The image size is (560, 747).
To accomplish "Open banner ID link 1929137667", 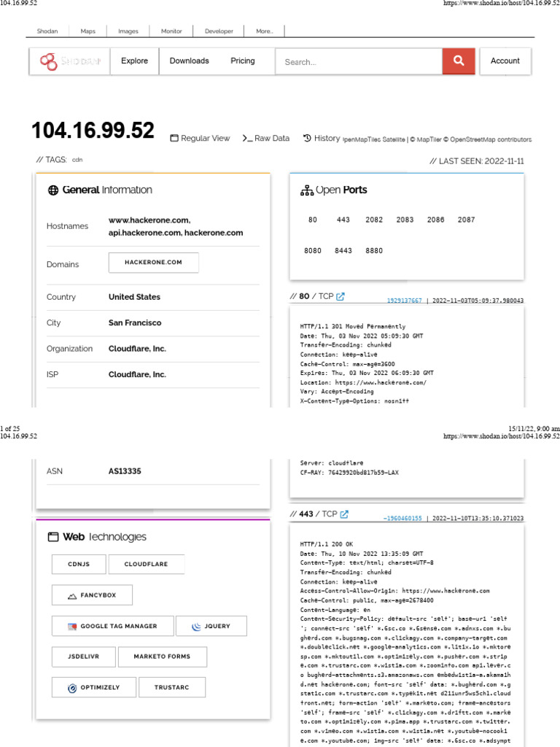I will pos(404,300).
